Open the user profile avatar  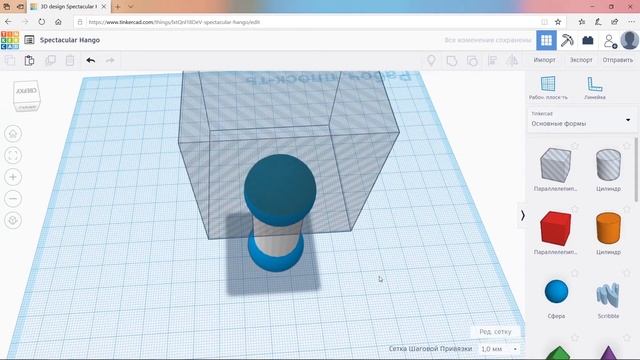point(630,40)
